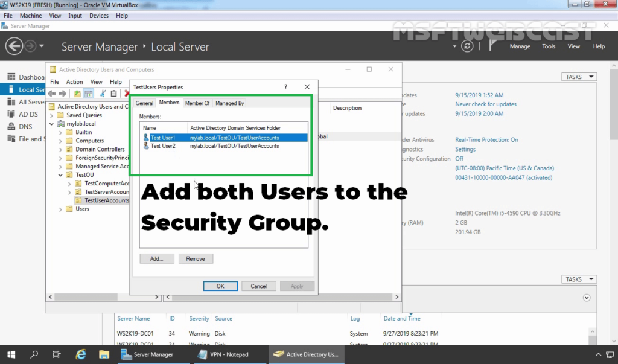Click the Add... button

coord(156,259)
